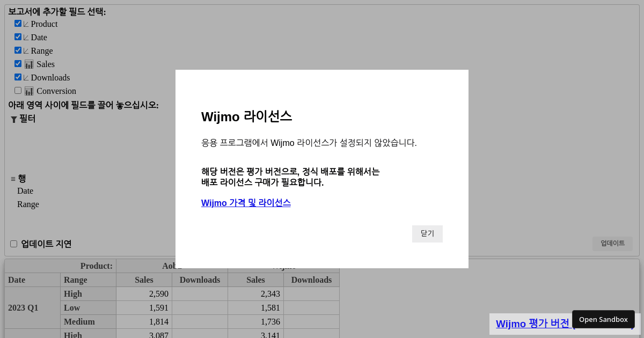This screenshot has width=644, height=338.
Task: Click the Range column header in pivot grid
Action: point(89,280)
